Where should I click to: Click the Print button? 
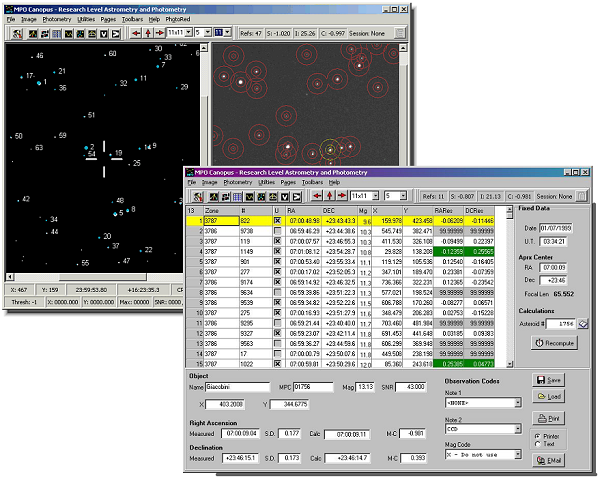[548, 418]
